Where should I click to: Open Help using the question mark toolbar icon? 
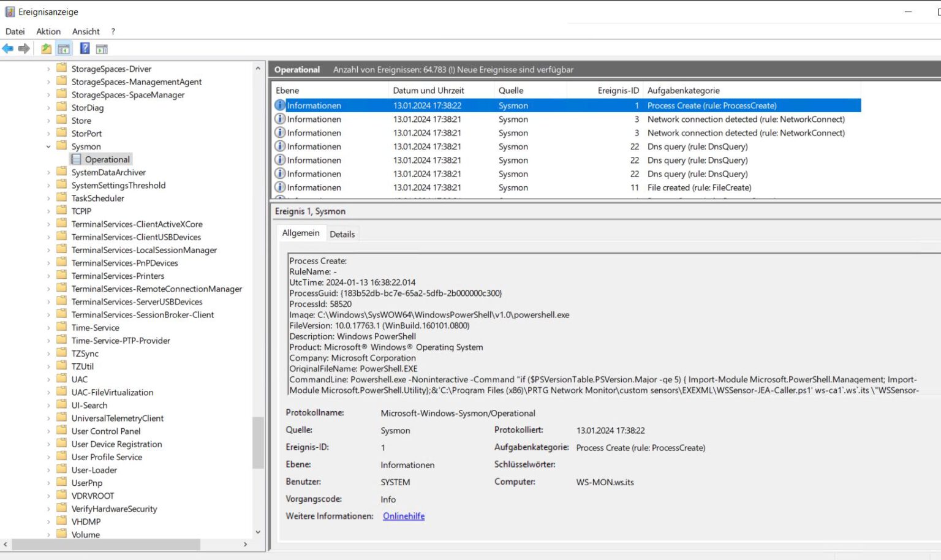(x=85, y=48)
